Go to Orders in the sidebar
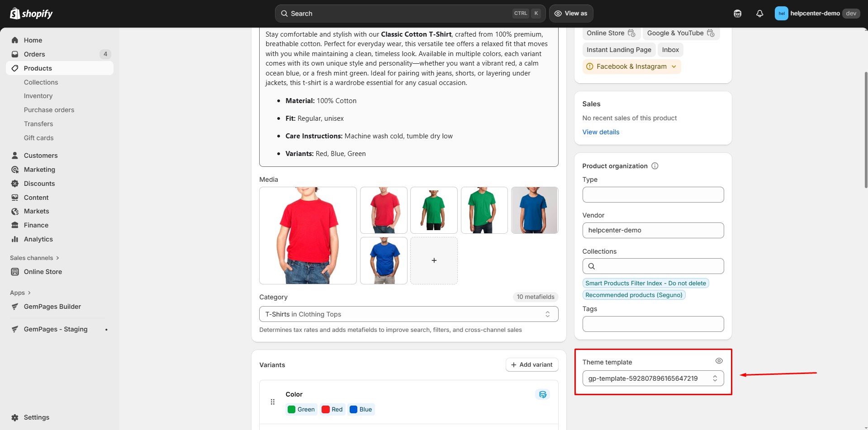The width and height of the screenshot is (868, 430). pos(34,54)
